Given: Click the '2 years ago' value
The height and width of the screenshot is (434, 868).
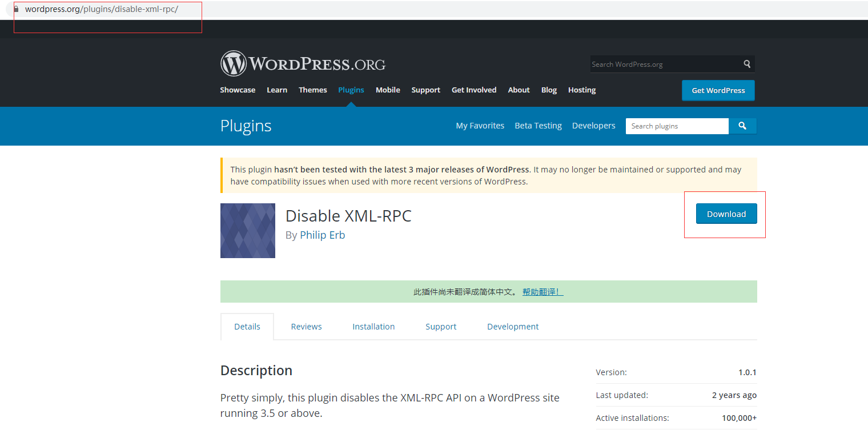Looking at the screenshot, I should coord(734,395).
